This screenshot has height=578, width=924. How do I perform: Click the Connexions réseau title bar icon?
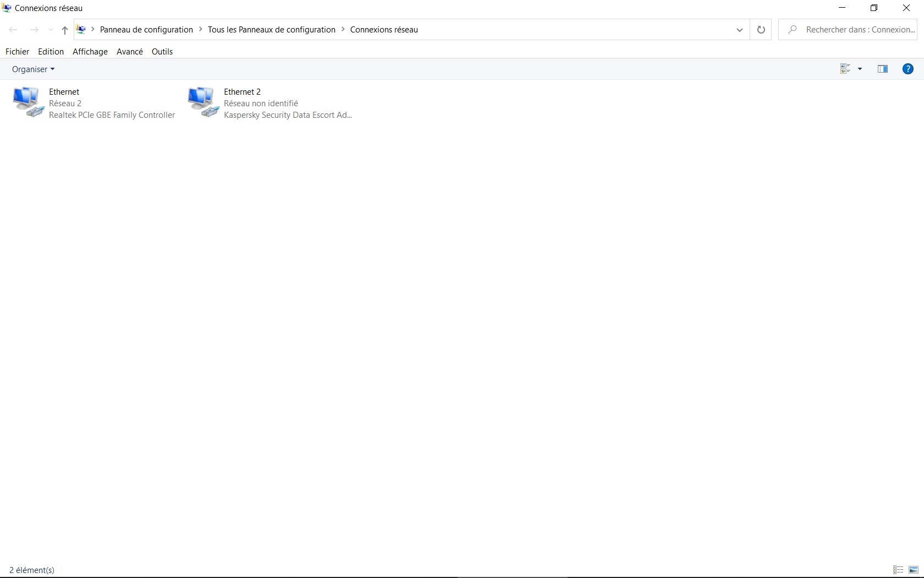[7, 8]
